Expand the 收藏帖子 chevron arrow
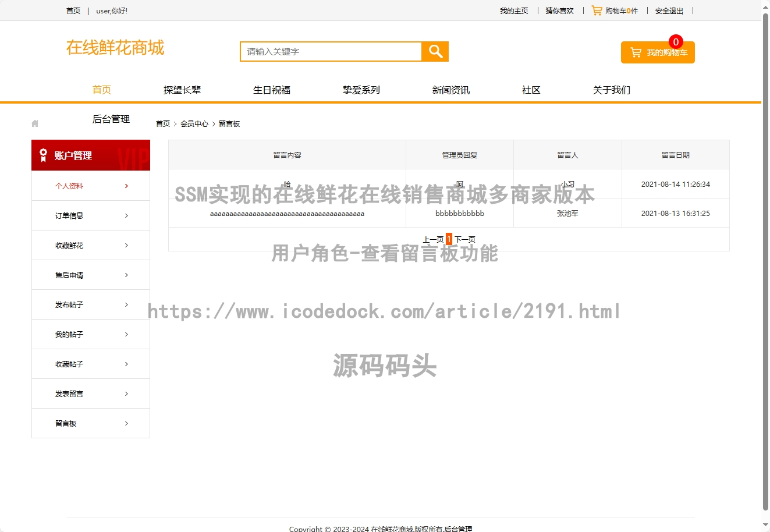The width and height of the screenshot is (770, 532). point(126,364)
